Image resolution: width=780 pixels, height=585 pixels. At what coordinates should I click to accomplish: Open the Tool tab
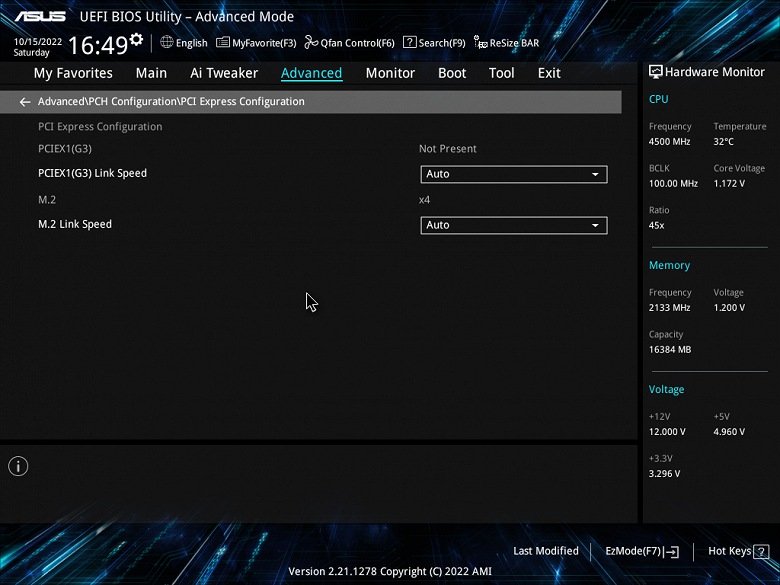[x=501, y=73]
